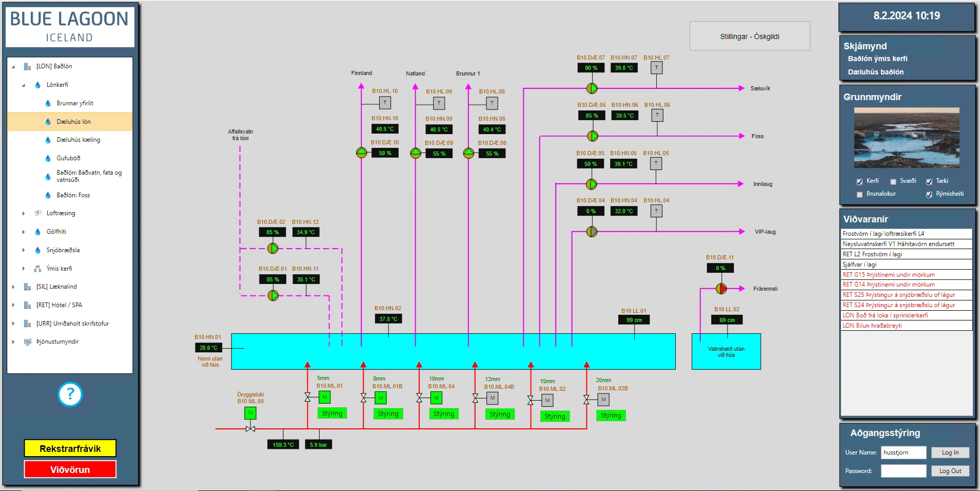Click the blue question mark help icon
Viewport: 980px width, 491px height.
70,394
